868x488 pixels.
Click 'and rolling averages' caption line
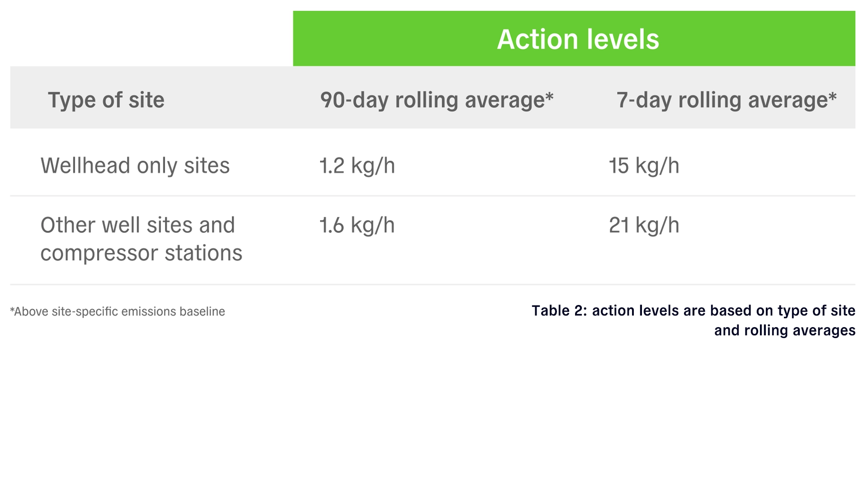tap(784, 330)
